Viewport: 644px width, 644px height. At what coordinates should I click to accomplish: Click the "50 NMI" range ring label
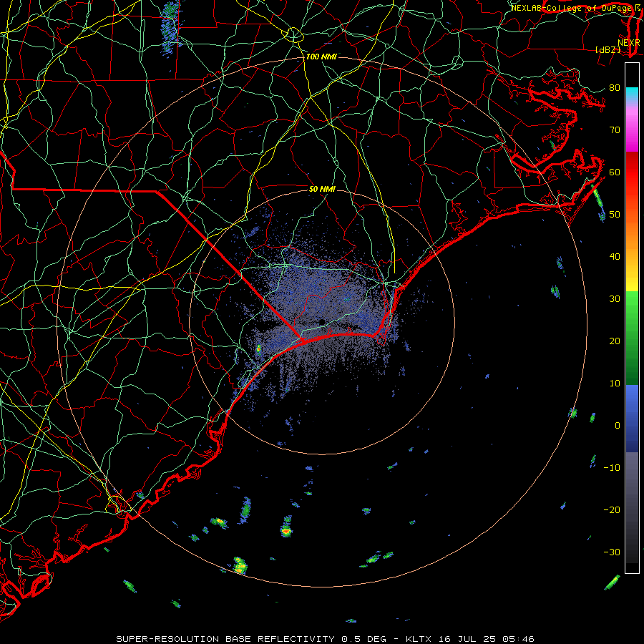[322, 189]
